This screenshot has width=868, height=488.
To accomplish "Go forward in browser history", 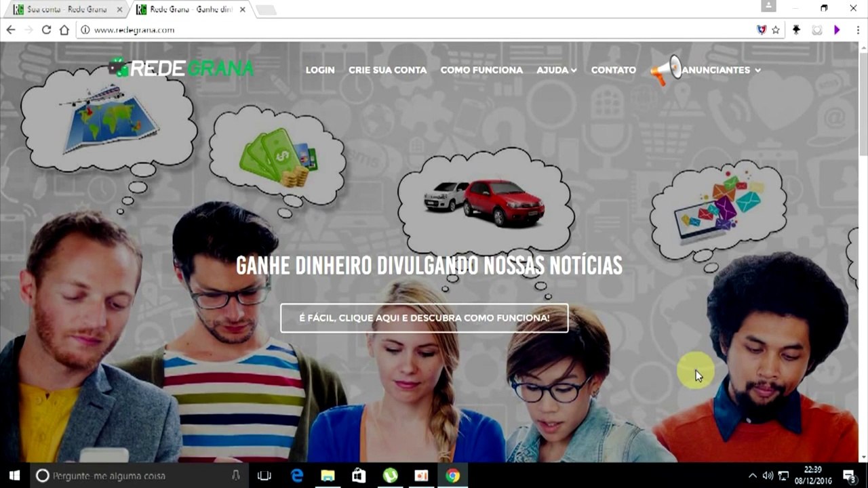I will (28, 30).
